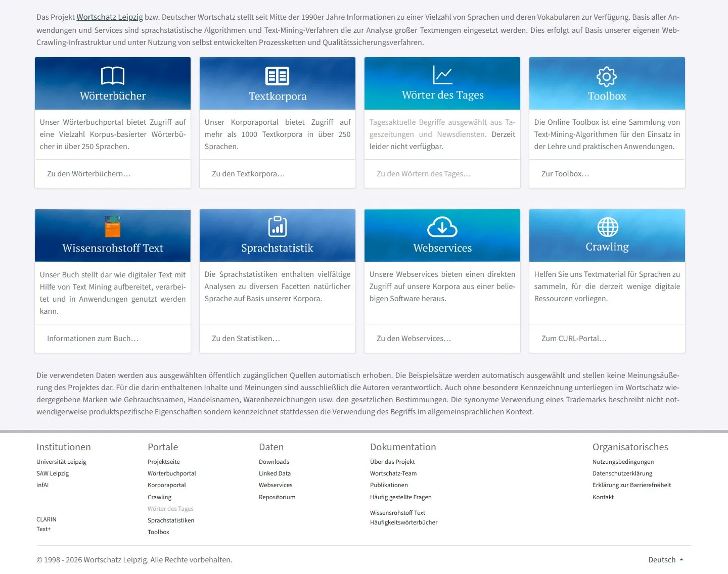Open Wissensrohstoff Text footer link
Image resolution: width=728 pixels, height=574 pixels.
click(x=397, y=513)
